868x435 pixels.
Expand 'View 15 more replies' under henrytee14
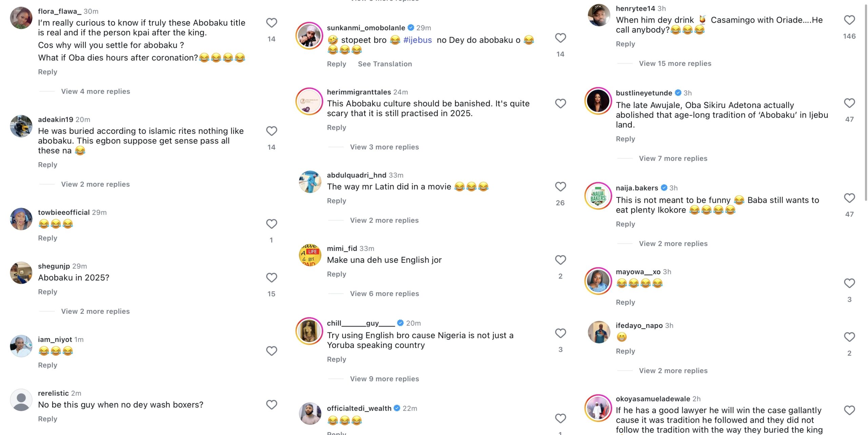tap(675, 64)
